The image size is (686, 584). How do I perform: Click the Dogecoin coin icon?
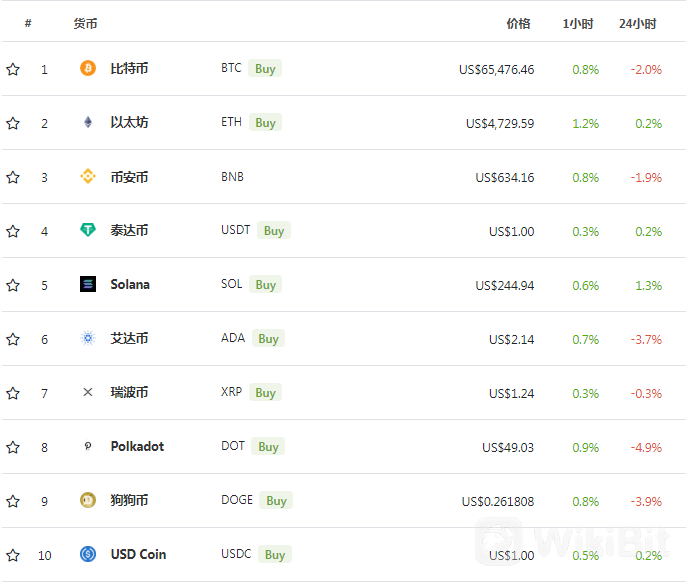point(88,500)
